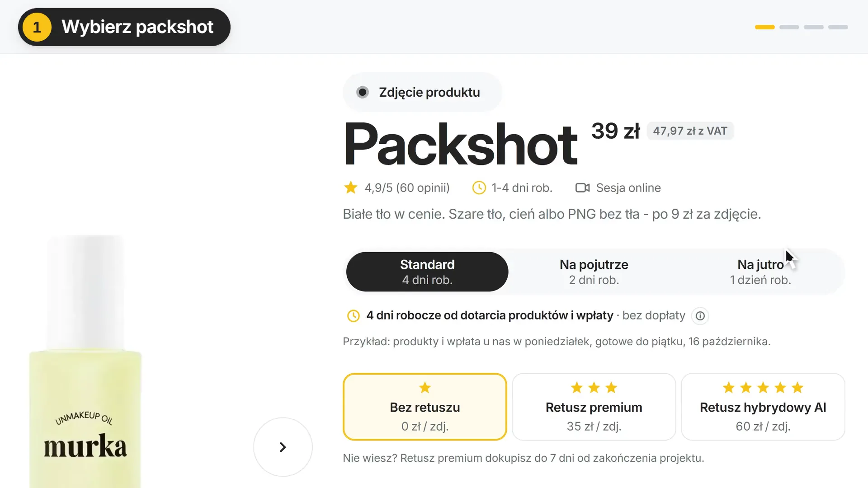Click the Wybierz packshot step button
The width and height of the screenshot is (868, 488).
[124, 27]
